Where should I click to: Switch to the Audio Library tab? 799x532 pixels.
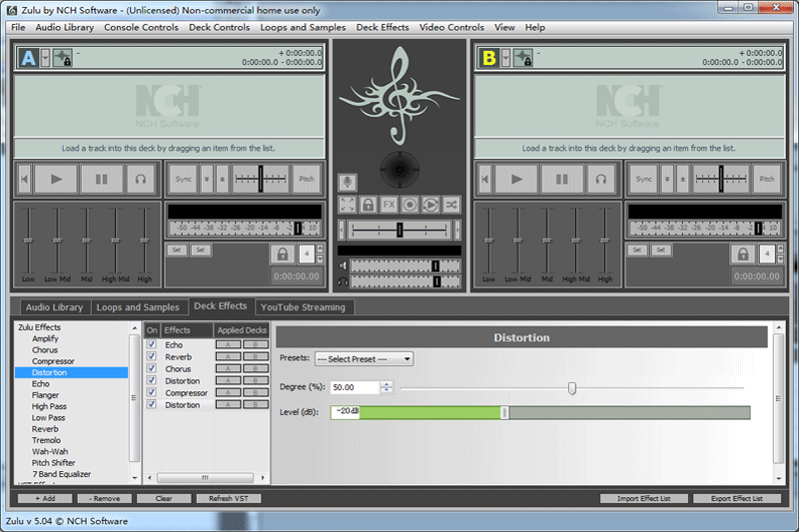[x=55, y=307]
